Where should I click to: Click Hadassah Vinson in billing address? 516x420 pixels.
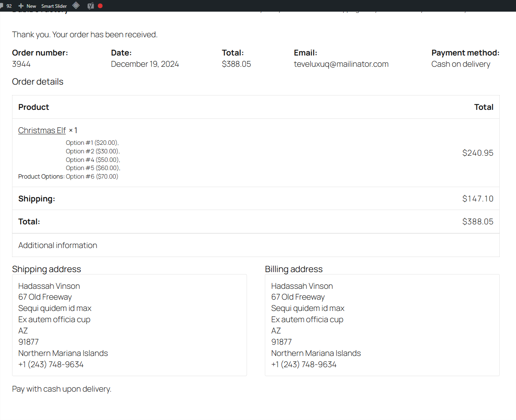(302, 286)
